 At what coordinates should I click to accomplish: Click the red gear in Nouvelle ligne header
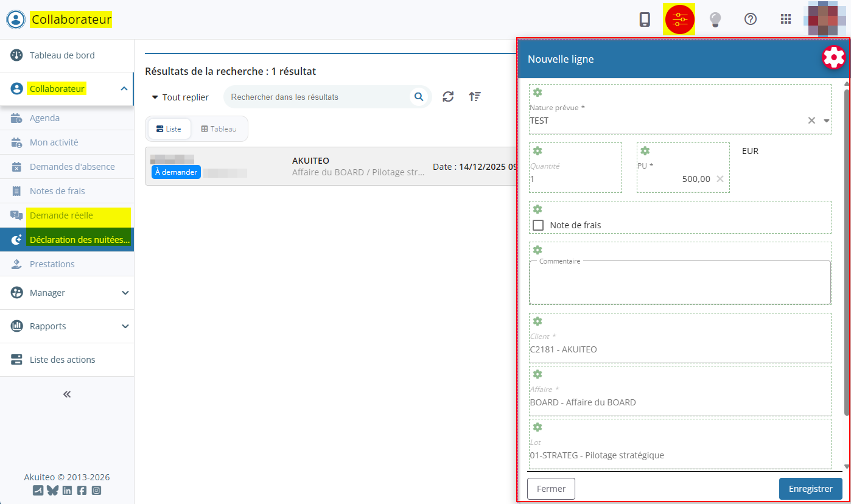point(833,57)
